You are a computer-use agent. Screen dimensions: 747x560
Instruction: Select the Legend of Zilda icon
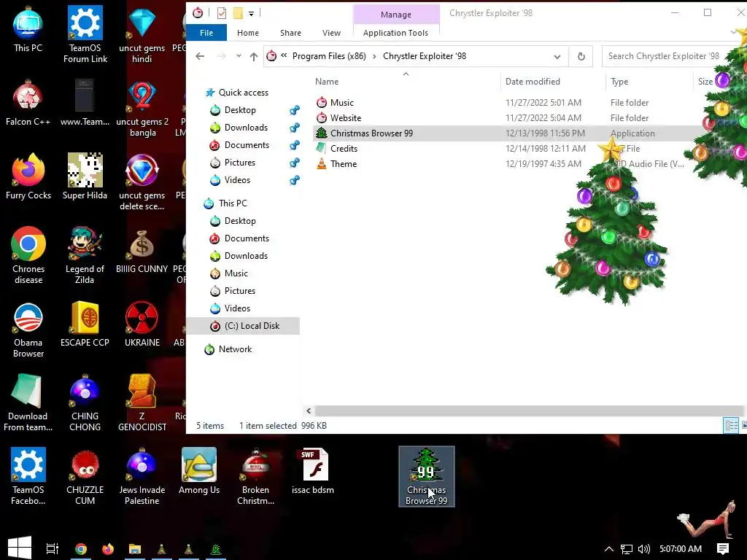[x=85, y=255]
